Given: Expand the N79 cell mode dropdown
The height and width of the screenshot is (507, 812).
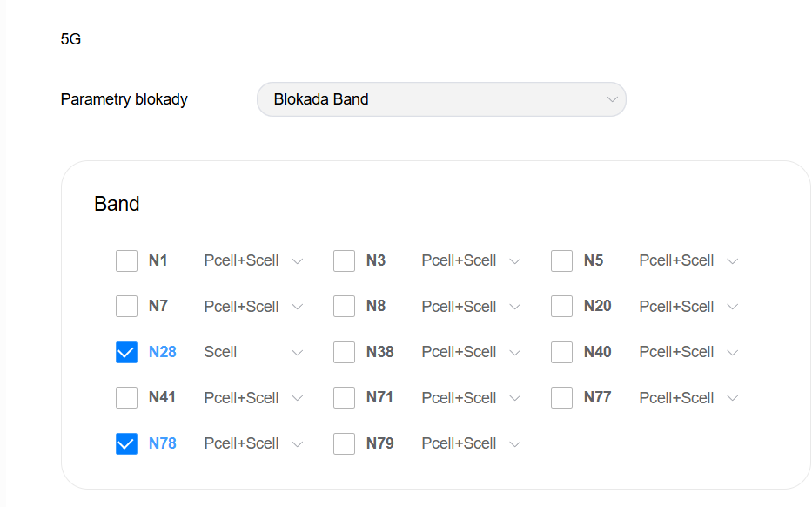Looking at the screenshot, I should pos(471,443).
